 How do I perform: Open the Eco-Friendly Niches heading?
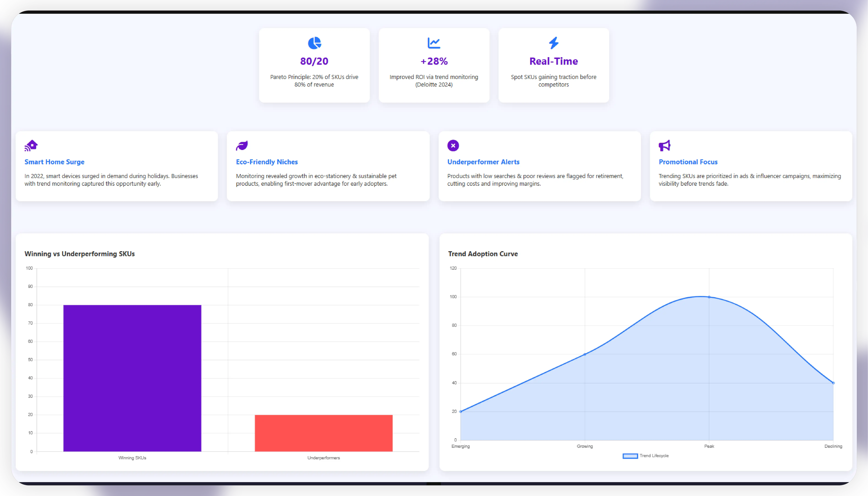pos(267,162)
